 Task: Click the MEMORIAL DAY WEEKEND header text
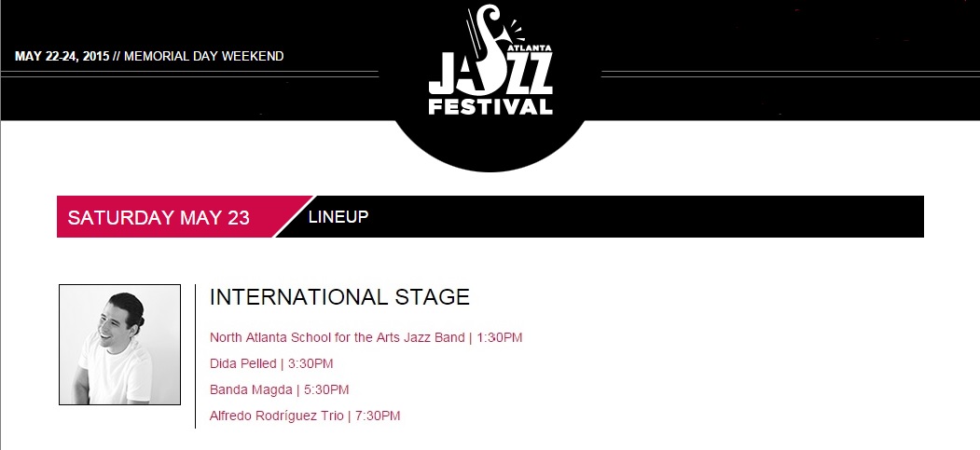204,56
